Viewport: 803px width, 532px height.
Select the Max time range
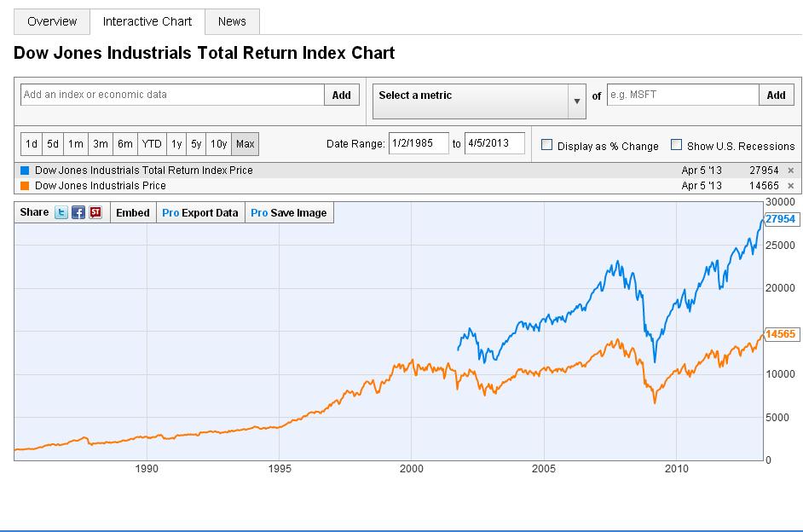246,144
